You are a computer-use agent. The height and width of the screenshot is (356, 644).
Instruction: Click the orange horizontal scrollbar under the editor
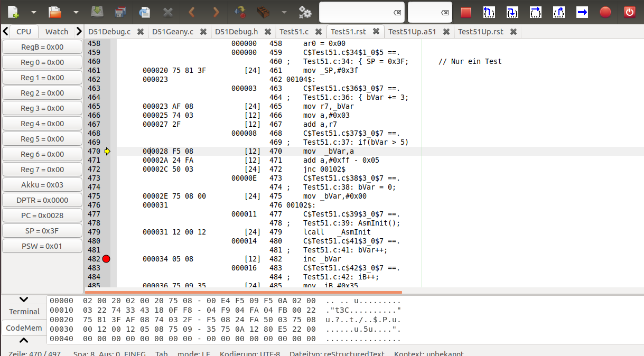[x=244, y=292]
